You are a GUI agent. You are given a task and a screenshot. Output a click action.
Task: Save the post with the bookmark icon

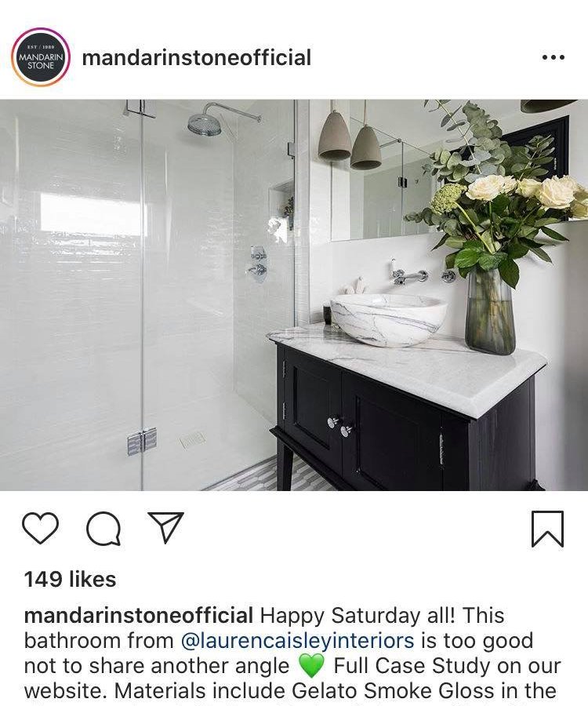pyautogui.click(x=547, y=529)
